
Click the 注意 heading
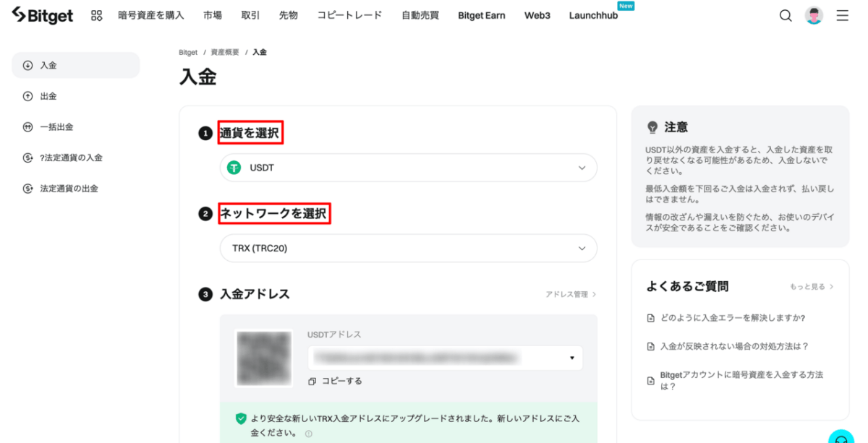pos(676,127)
